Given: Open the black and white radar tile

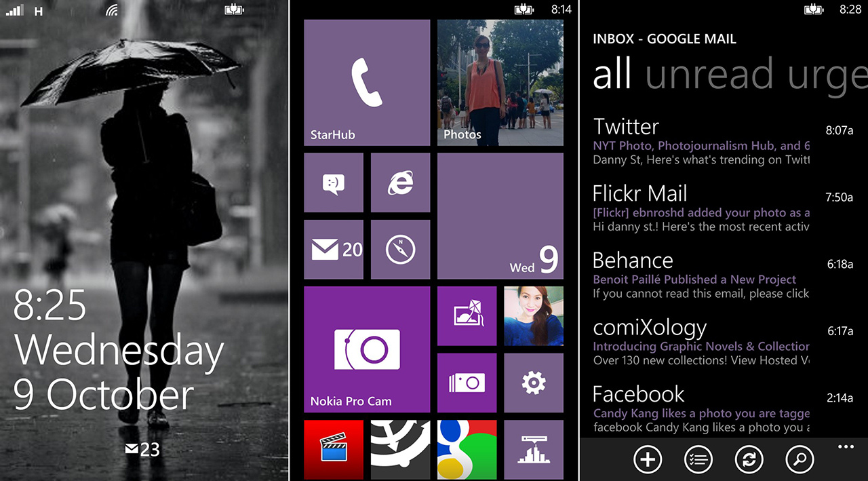Looking at the screenshot, I should point(401,450).
